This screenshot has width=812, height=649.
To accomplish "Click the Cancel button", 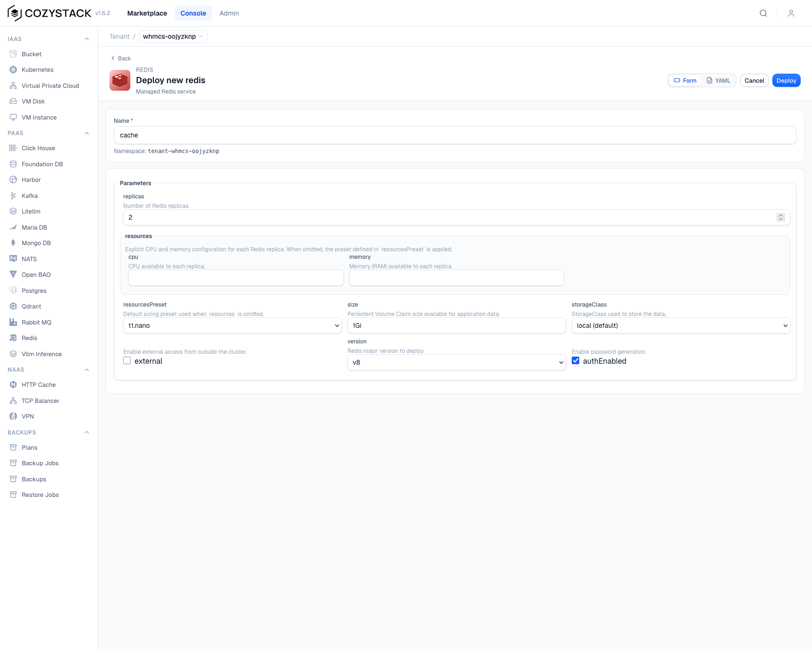I will 754,80.
